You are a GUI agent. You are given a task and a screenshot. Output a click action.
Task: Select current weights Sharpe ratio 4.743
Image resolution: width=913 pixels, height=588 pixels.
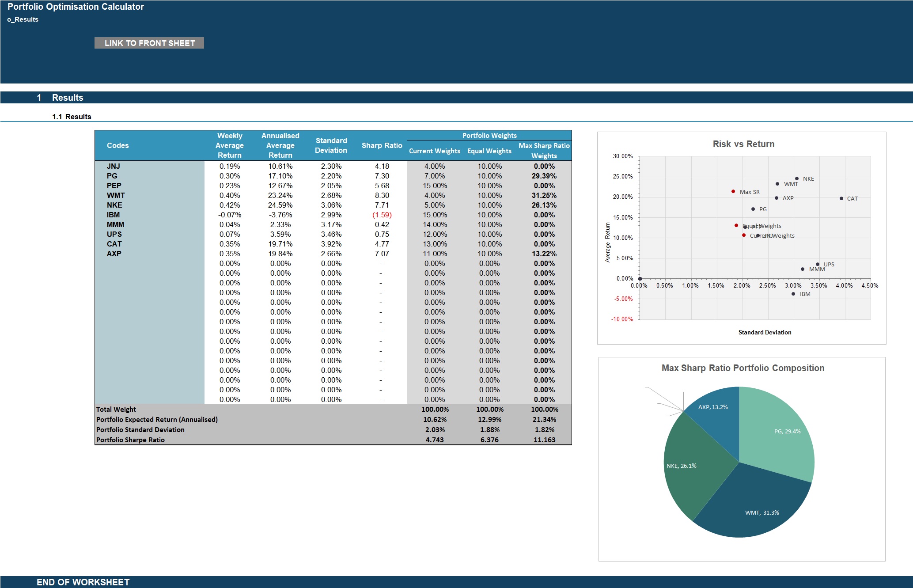[x=435, y=440]
